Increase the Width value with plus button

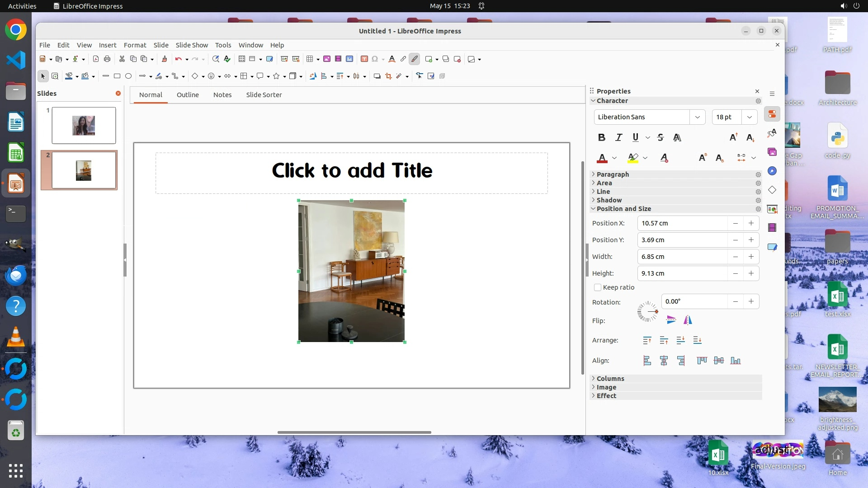pos(751,257)
